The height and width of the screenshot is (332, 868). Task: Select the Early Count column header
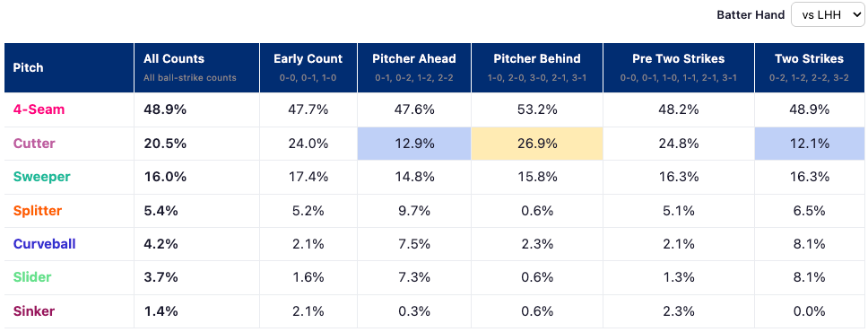click(308, 67)
